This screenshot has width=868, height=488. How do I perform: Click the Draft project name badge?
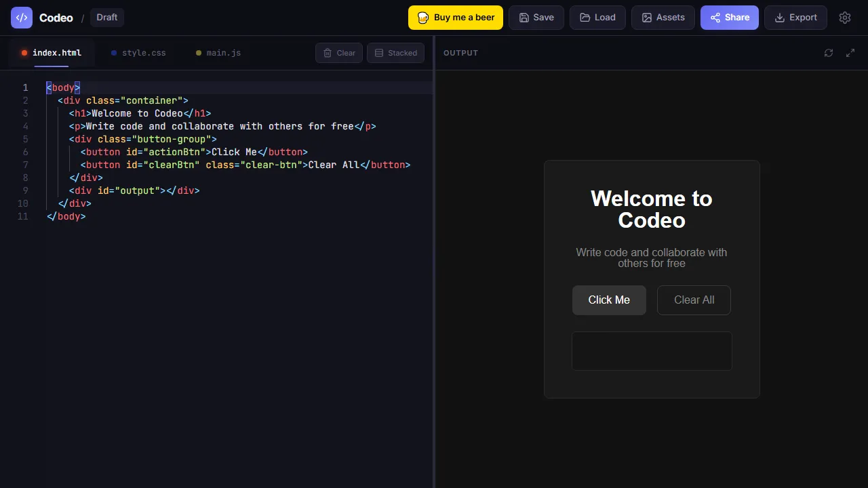click(x=106, y=17)
